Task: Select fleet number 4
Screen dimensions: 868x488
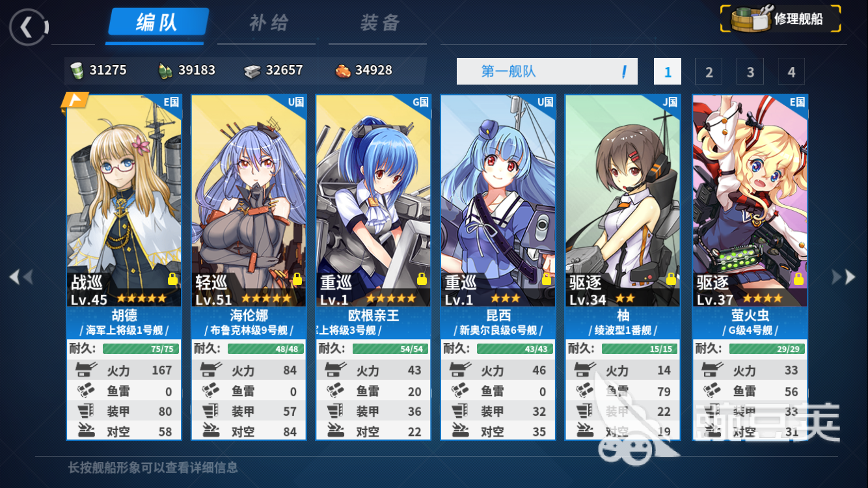Action: (791, 72)
